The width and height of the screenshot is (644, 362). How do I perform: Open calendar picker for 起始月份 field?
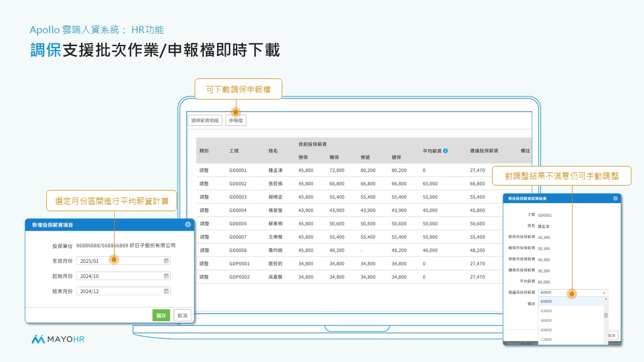[166, 276]
